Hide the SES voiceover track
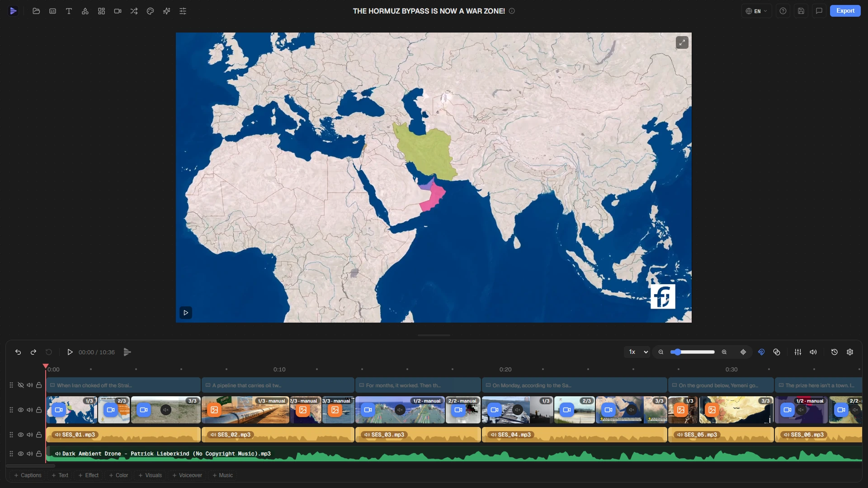Screen dimensions: 868x488 coord(21,435)
